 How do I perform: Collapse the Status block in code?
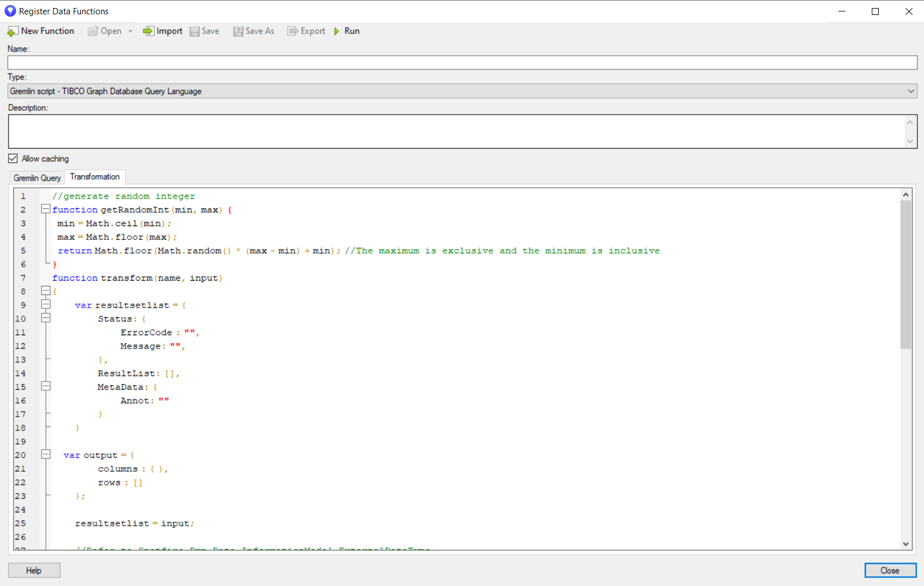pos(45,318)
